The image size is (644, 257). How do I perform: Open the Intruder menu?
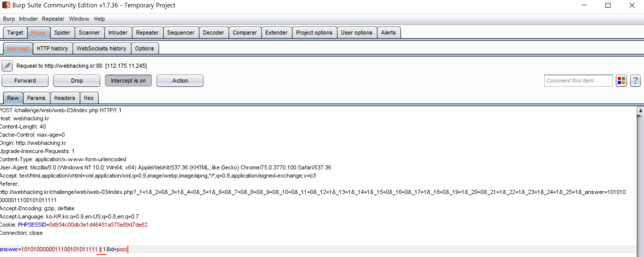click(x=28, y=19)
